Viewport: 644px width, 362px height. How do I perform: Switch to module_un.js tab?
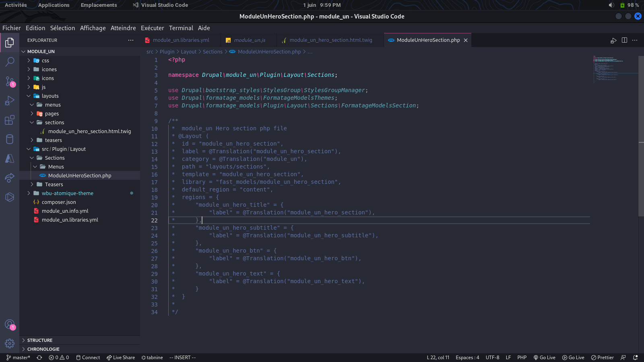tap(249, 40)
